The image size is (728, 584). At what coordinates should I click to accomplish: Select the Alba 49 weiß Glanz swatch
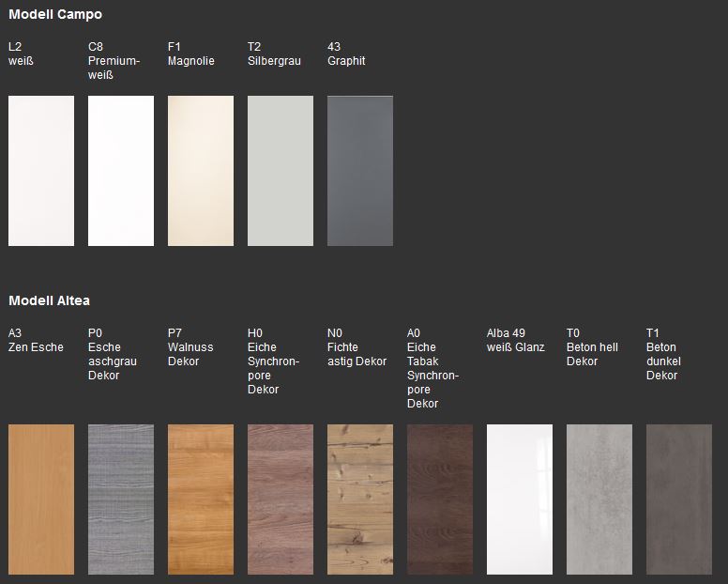520,499
